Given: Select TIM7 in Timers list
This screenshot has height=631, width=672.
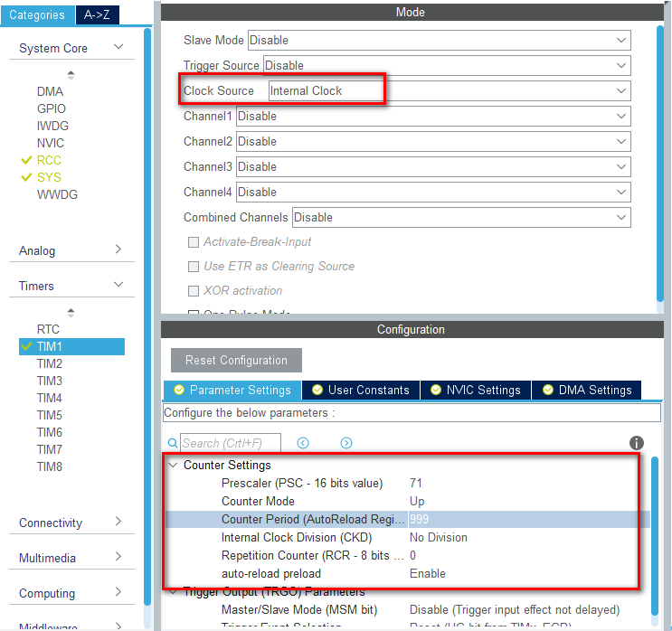Looking at the screenshot, I should click(50, 449).
